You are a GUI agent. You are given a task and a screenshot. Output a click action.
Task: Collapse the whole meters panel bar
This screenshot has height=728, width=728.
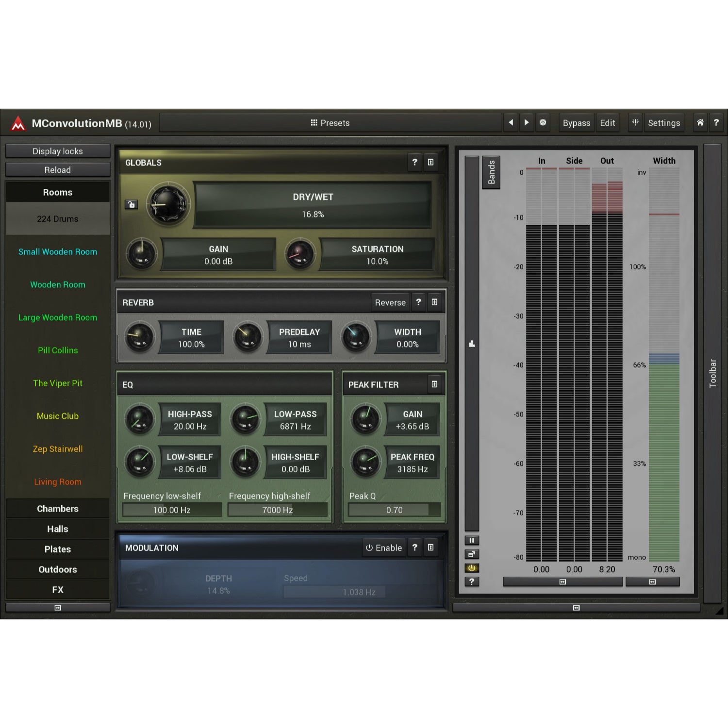(x=576, y=608)
